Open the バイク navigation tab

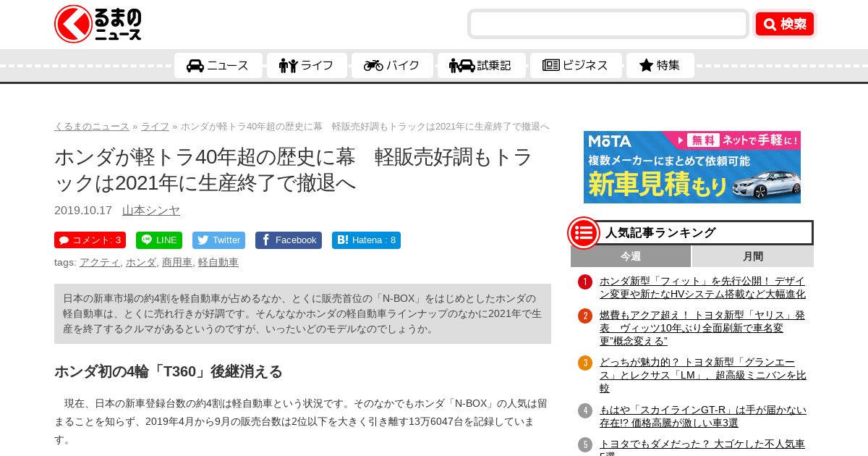pos(392,65)
